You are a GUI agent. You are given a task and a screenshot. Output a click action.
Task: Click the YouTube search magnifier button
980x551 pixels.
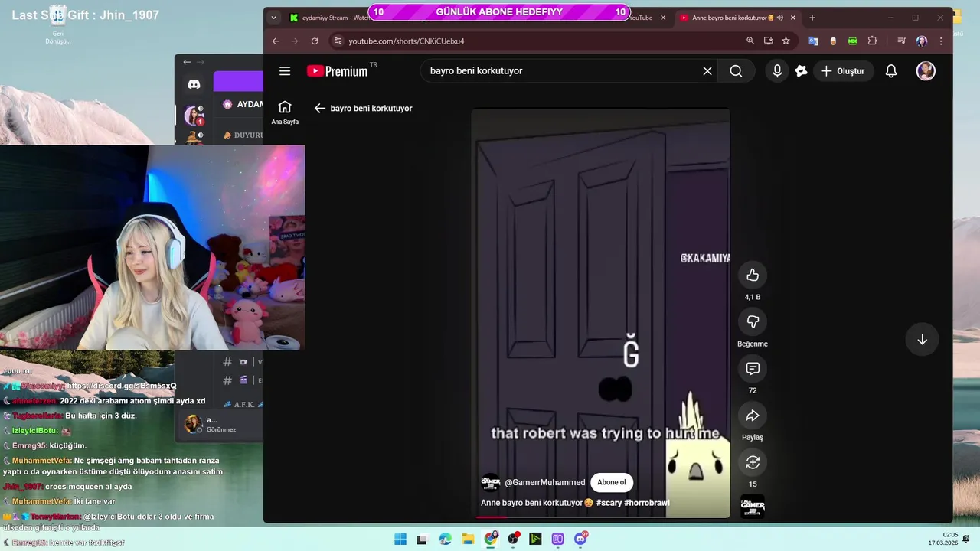pyautogui.click(x=736, y=71)
